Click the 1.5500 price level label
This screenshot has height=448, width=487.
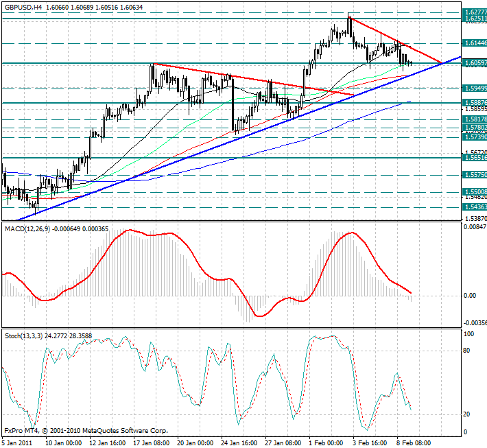pyautogui.click(x=475, y=192)
